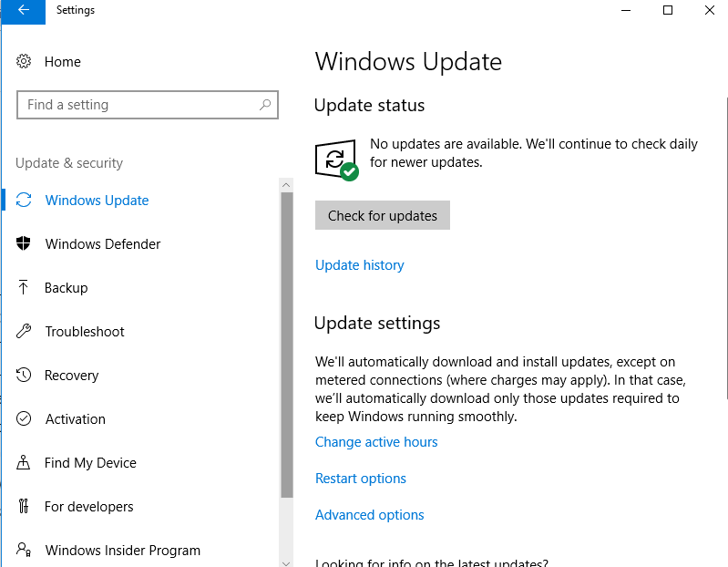Click the Backup up-arrow icon
728x567 pixels.
23,287
